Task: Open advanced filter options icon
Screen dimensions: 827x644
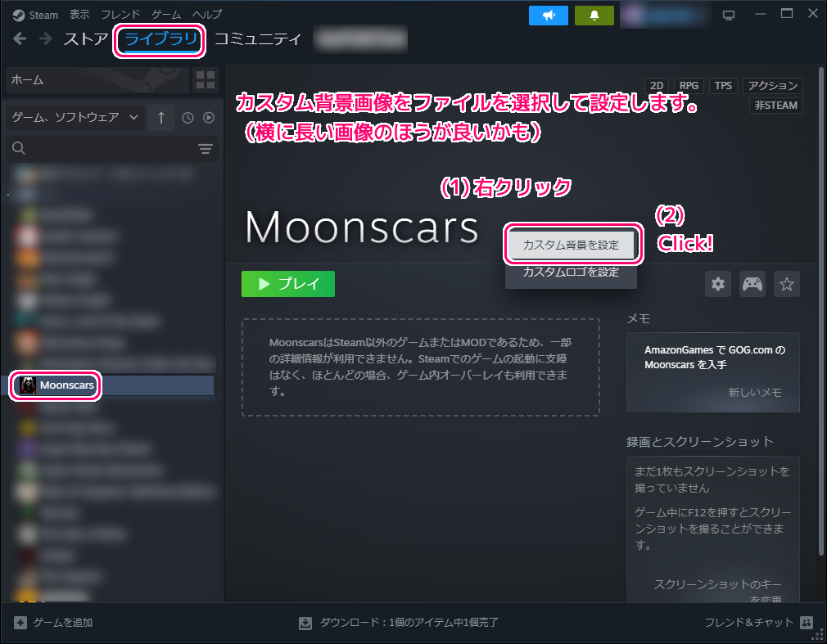Action: (x=206, y=149)
